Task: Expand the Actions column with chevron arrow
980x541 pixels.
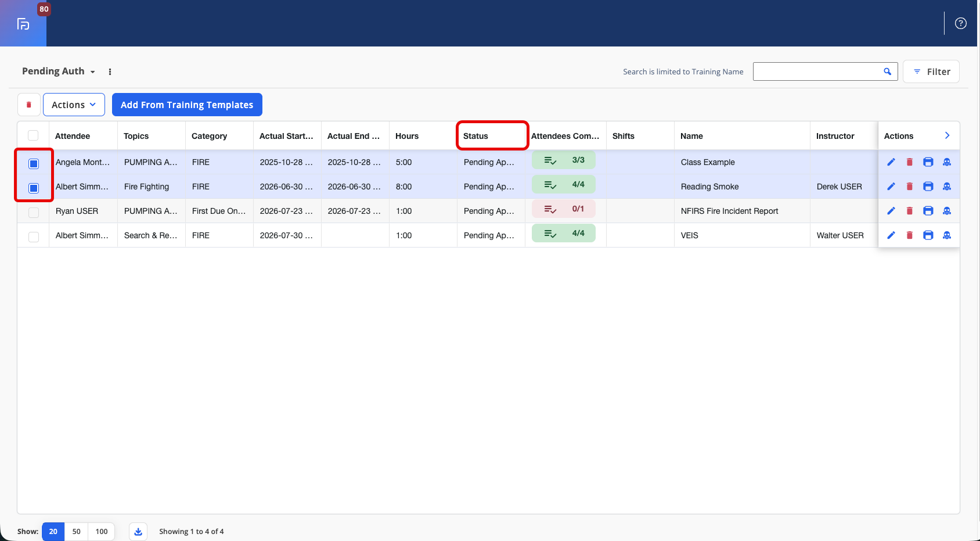Action: (947, 135)
